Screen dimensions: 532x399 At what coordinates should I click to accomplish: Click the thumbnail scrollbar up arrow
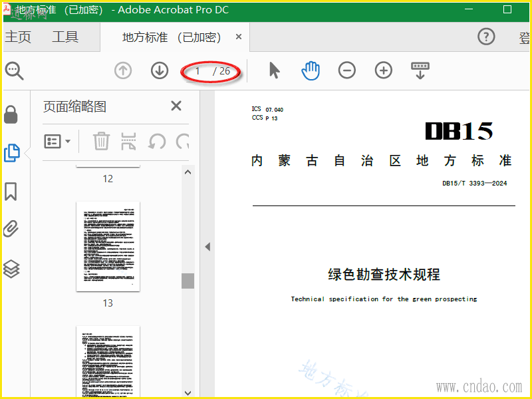(x=188, y=172)
